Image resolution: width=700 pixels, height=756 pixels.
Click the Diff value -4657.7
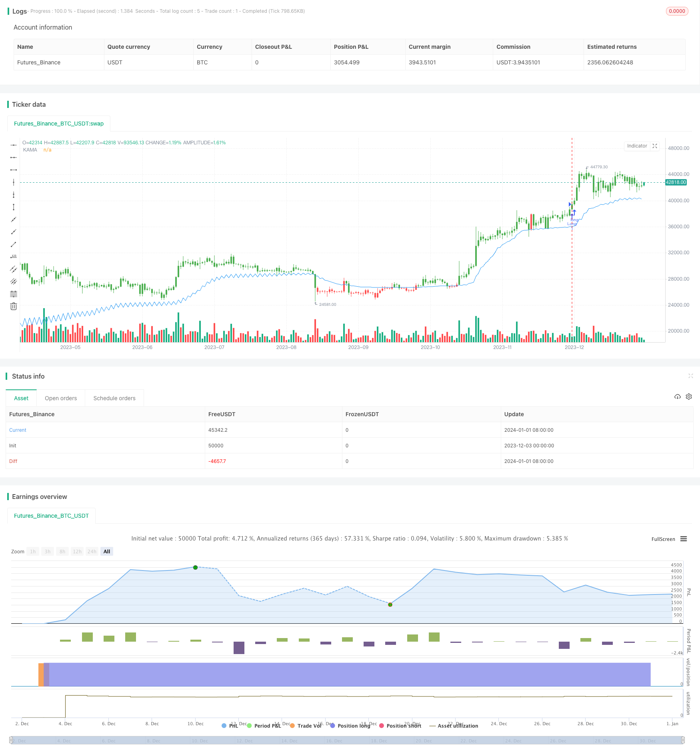click(217, 461)
